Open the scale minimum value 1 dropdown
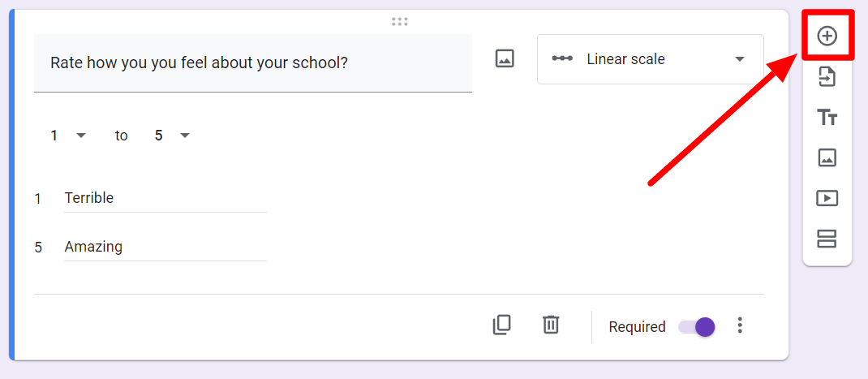Viewport: 868px width, 379px height. click(68, 136)
